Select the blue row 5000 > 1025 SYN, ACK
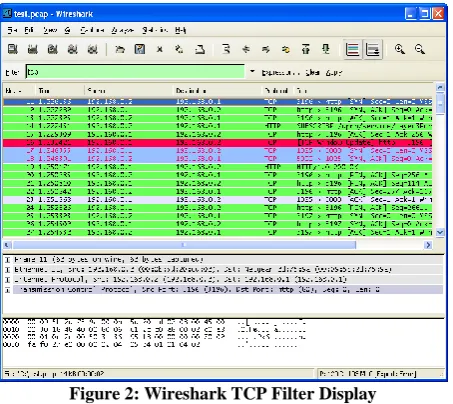Viewport: 453px width, 404px height. click(218, 159)
